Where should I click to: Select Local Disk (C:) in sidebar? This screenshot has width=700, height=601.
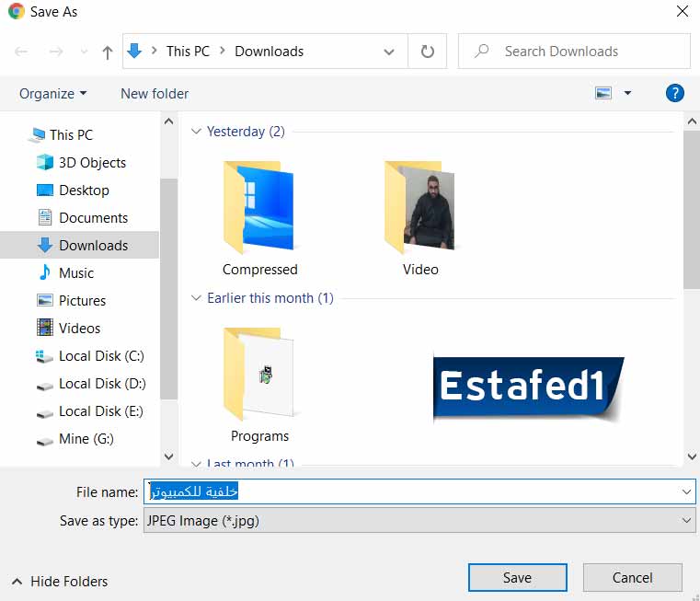pos(101,356)
